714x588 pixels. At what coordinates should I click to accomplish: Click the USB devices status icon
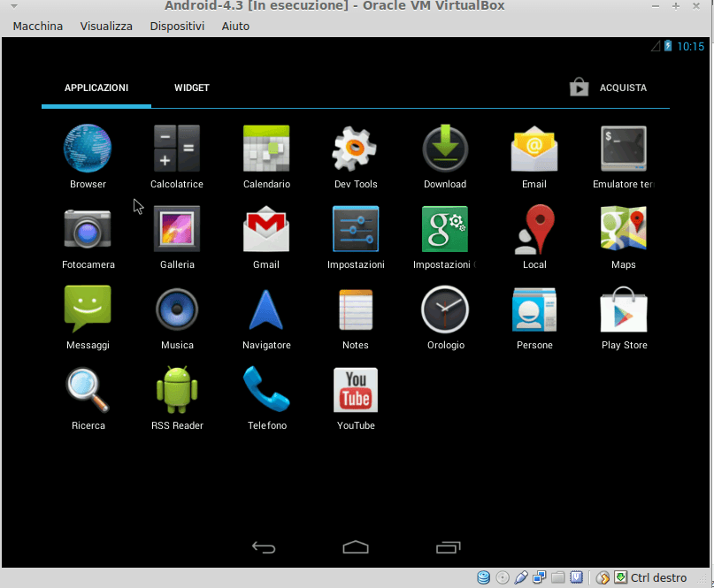[x=521, y=577]
